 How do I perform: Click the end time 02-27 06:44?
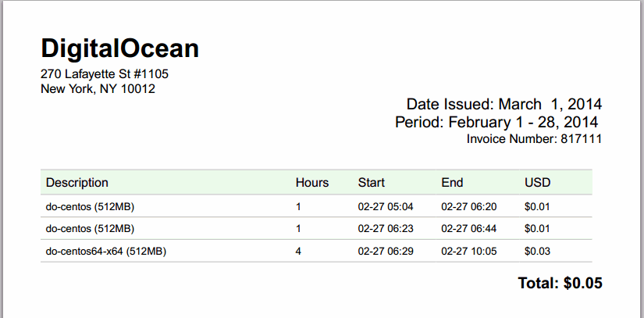pos(468,229)
